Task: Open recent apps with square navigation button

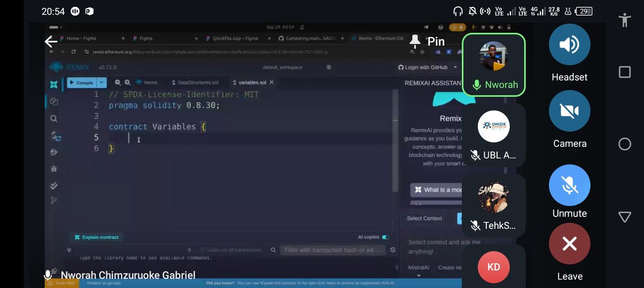Action: pyautogui.click(x=625, y=72)
